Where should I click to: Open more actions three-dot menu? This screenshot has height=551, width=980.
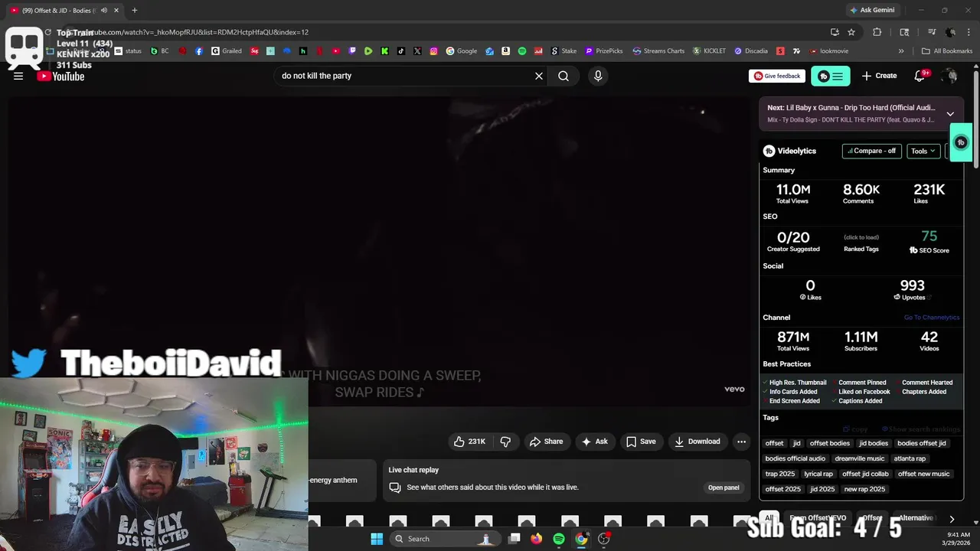(741, 442)
